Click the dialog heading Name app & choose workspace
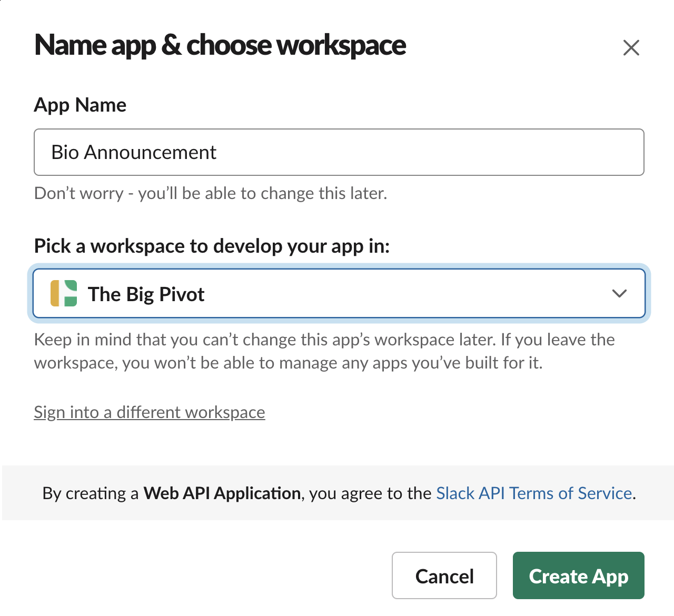 tap(220, 45)
